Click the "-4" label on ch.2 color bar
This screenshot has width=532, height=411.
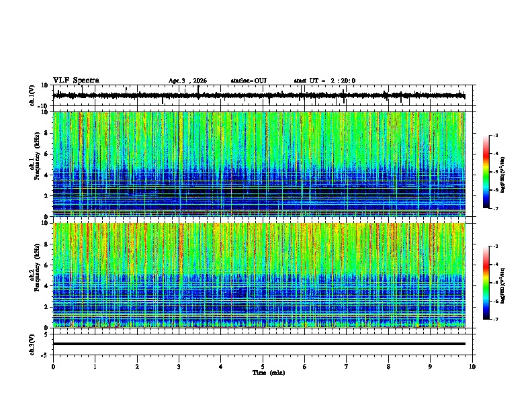click(x=495, y=265)
